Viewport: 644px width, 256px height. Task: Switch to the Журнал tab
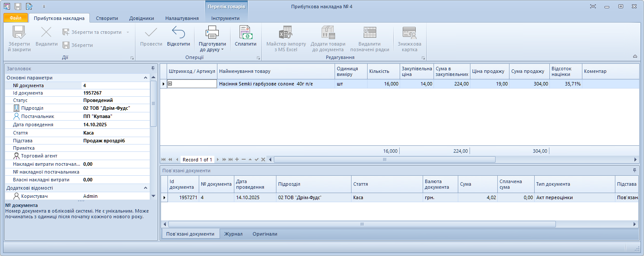point(233,234)
